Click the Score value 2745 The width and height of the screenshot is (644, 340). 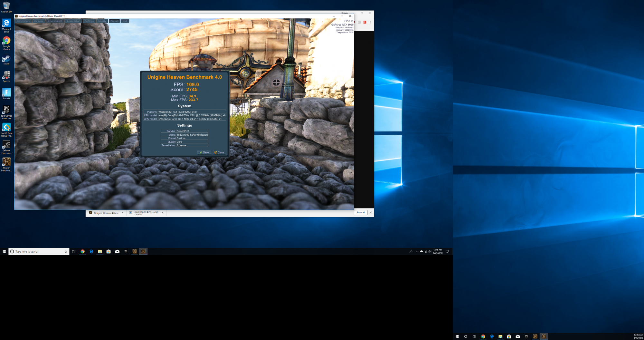pyautogui.click(x=192, y=90)
